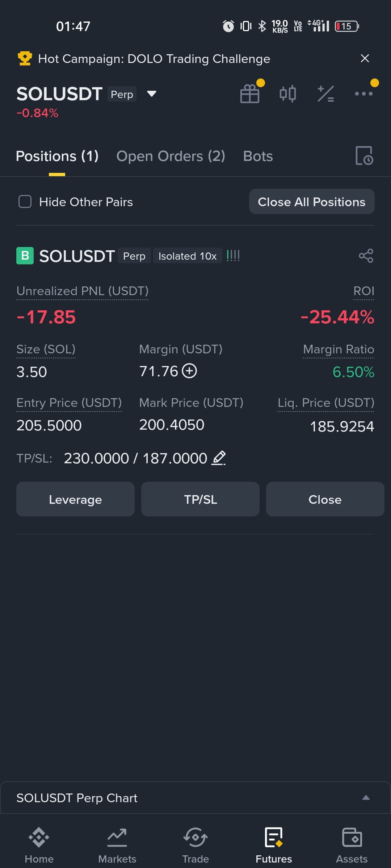Open the calculator plus-divide icon
Screen dimensions: 391x868
326,94
